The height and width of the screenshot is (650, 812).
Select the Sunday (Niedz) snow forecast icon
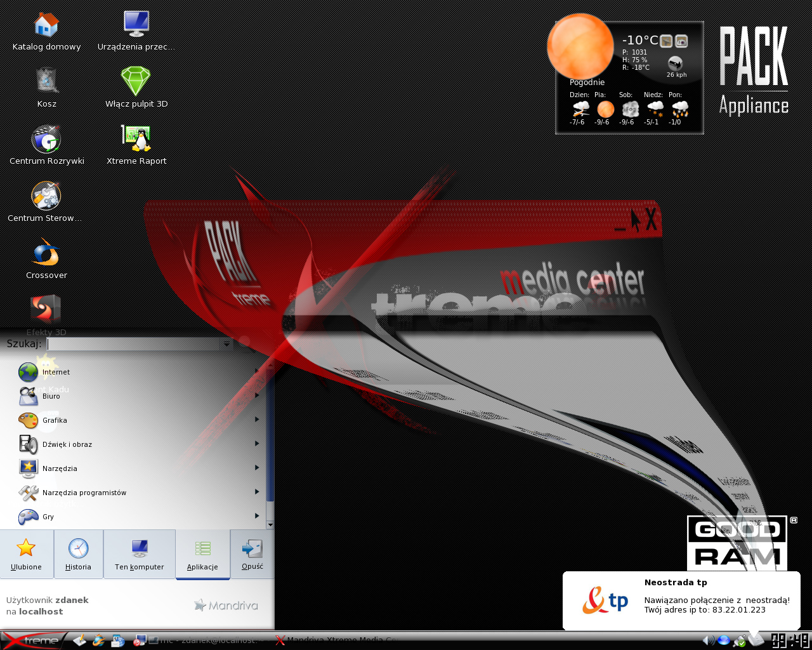(655, 109)
